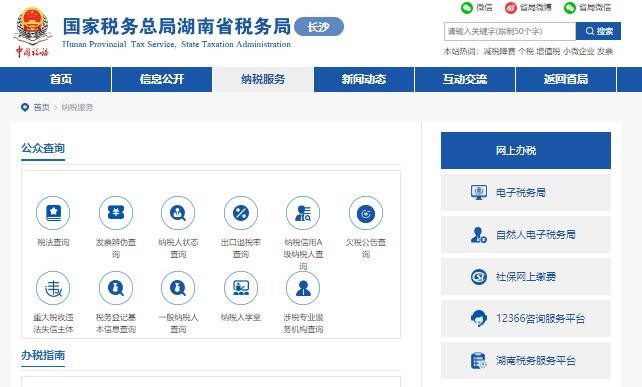Open the 重大税收违法失信主体 icon
This screenshot has width=642, height=387.
click(x=53, y=288)
